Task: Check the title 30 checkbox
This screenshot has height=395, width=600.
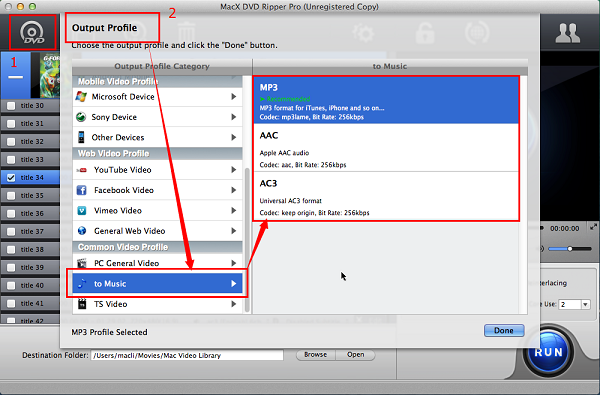Action: (11, 106)
